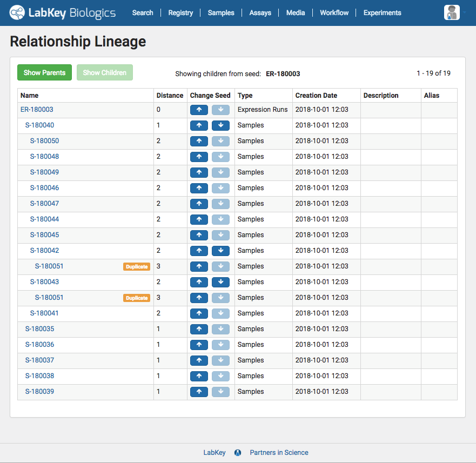Open sample S-180044 link
The height and width of the screenshot is (463, 476).
tap(44, 219)
